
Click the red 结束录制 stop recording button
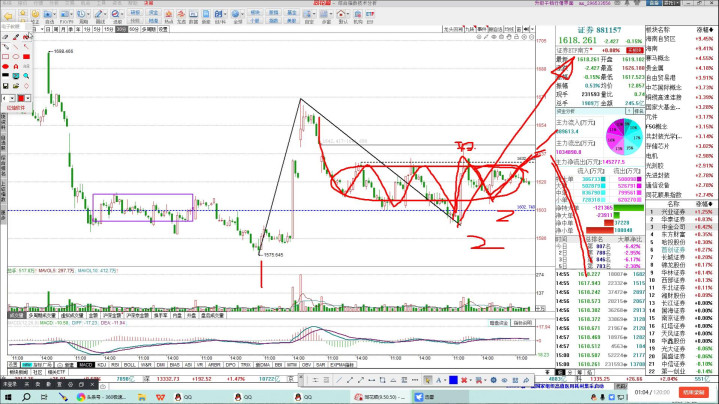point(693,393)
